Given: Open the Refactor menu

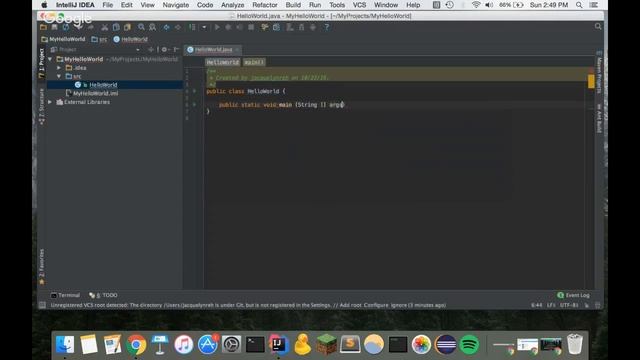Looking at the screenshot, I should 264,5.
